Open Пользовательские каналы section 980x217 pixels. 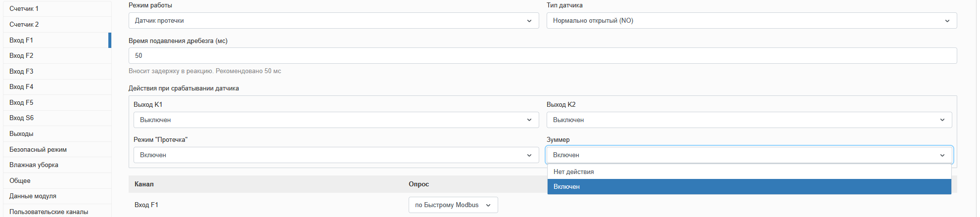point(48,212)
